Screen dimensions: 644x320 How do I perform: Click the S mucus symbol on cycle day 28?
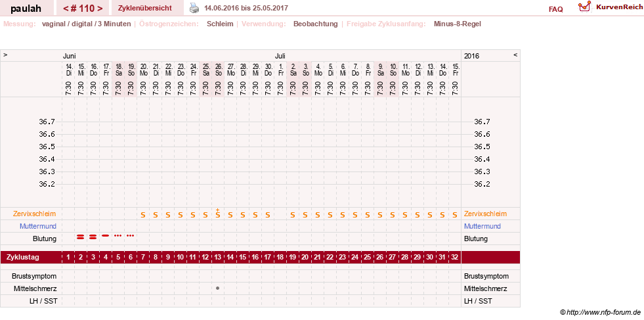click(404, 215)
